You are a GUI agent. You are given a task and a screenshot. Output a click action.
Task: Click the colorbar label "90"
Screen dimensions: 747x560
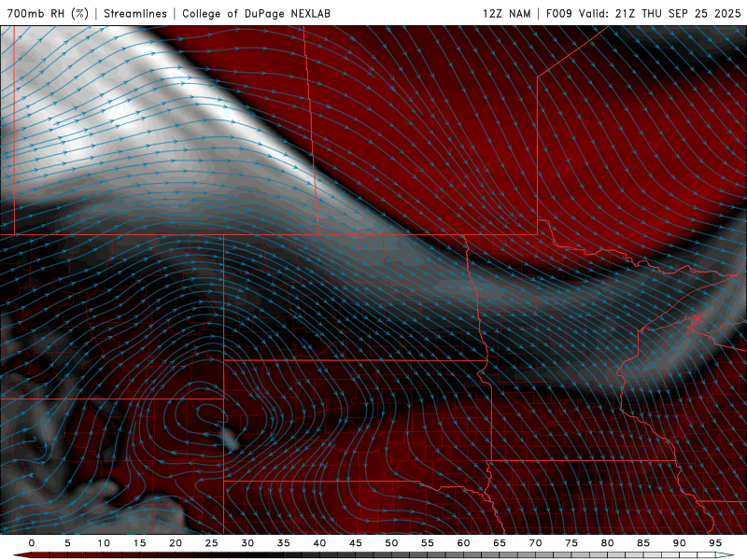pyautogui.click(x=680, y=543)
